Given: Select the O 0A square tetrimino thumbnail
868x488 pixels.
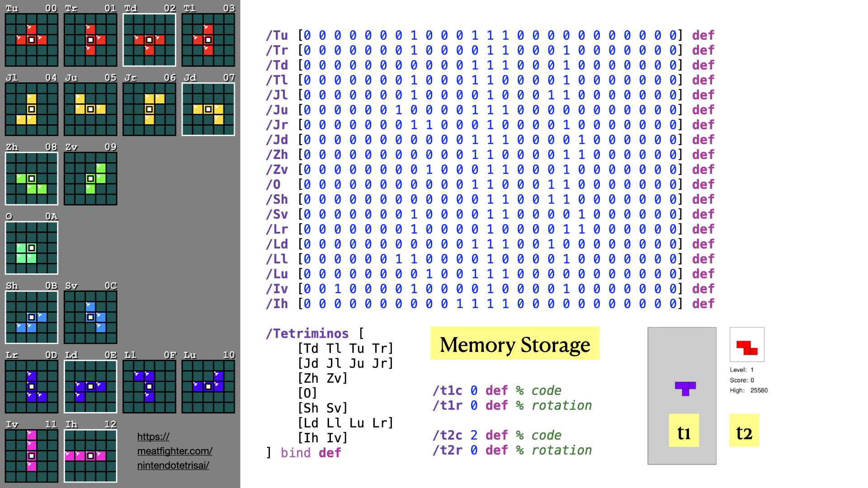Looking at the screenshot, I should (32, 248).
